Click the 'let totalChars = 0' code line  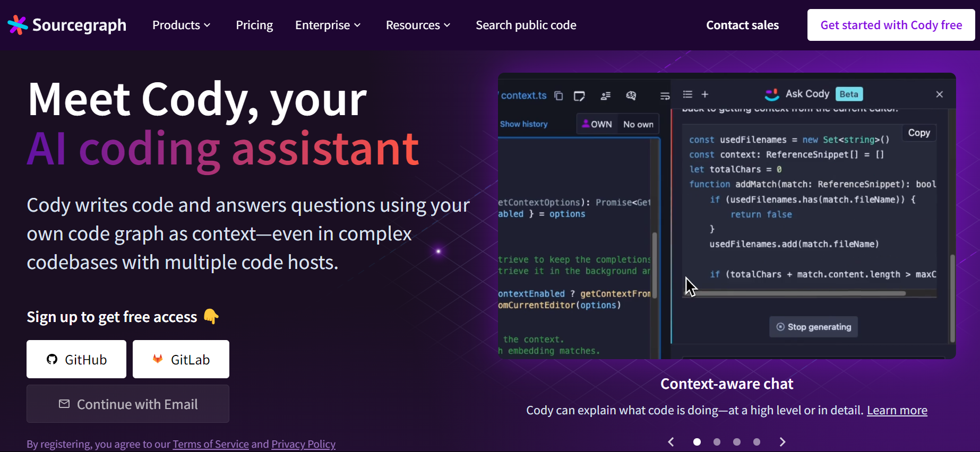735,169
